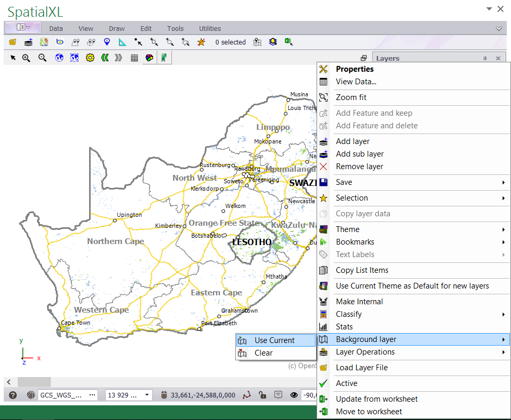Select the zoom out magnifier tool
511x420 pixels.
(42, 58)
